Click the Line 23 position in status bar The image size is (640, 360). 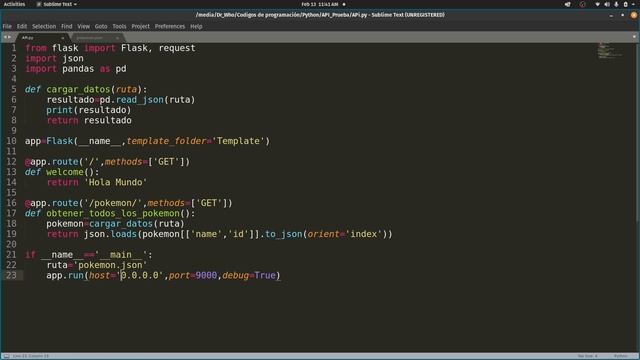(x=31, y=356)
